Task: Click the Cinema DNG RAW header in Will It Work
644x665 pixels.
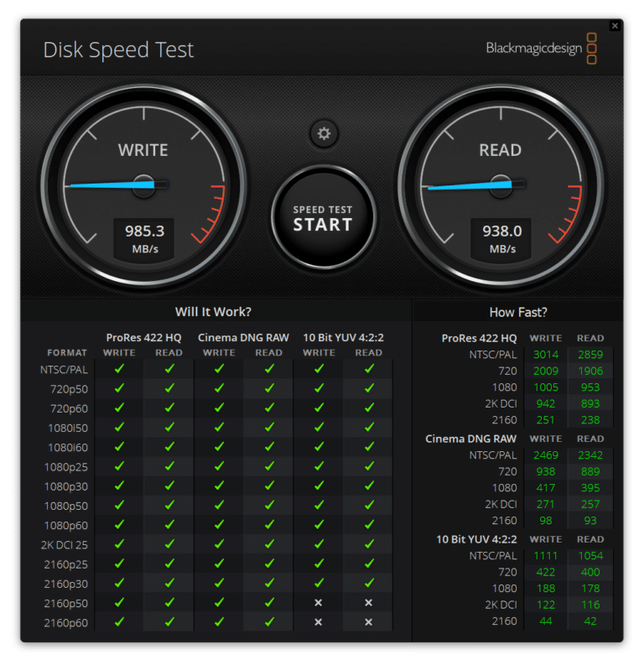Action: tap(243, 338)
